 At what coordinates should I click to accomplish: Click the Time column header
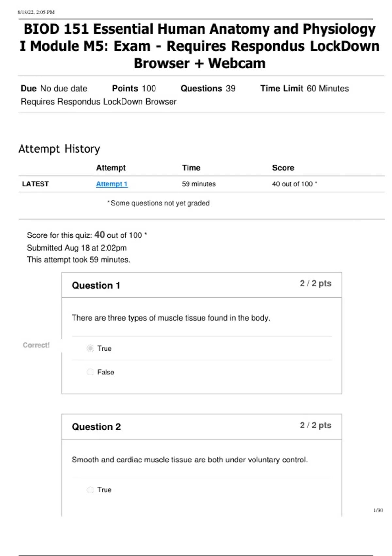click(x=191, y=168)
